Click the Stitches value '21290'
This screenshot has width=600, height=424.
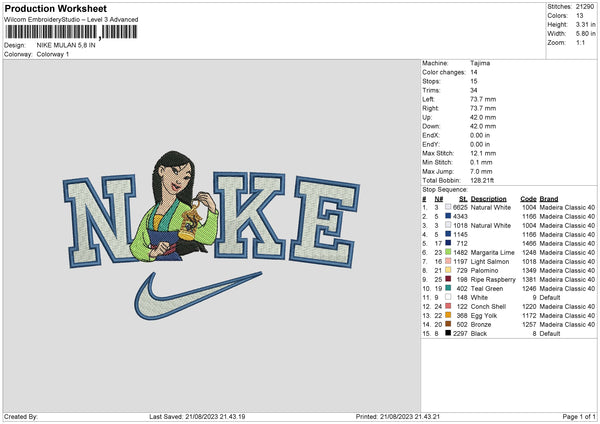pos(585,7)
